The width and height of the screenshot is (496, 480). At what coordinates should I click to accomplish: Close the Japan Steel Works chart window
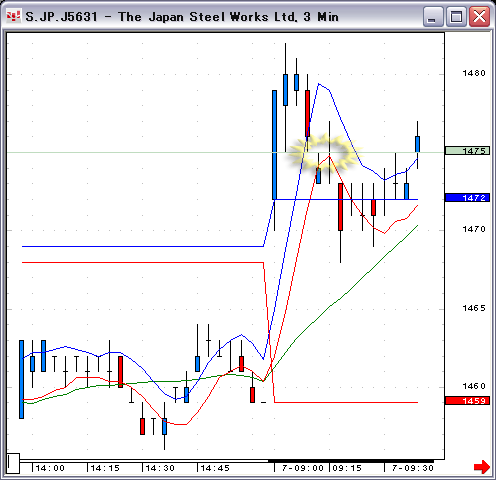click(480, 17)
